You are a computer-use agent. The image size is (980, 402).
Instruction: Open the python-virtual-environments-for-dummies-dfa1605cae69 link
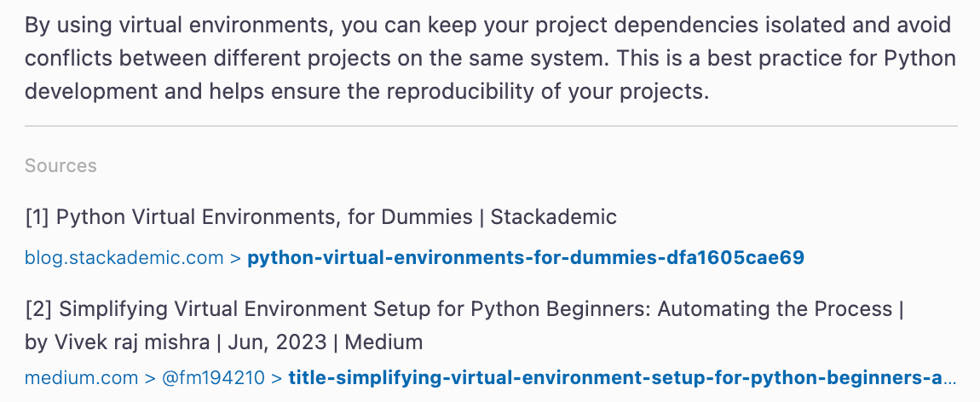[525, 257]
